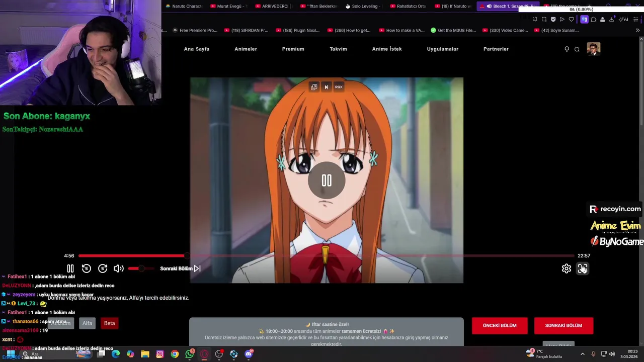Open the Partnerler page

click(496, 49)
